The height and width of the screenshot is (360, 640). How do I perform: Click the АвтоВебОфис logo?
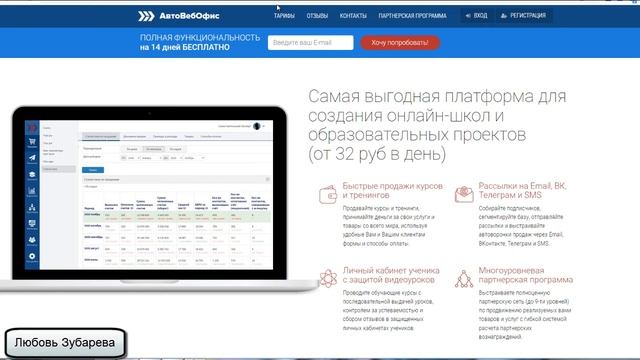(178, 16)
